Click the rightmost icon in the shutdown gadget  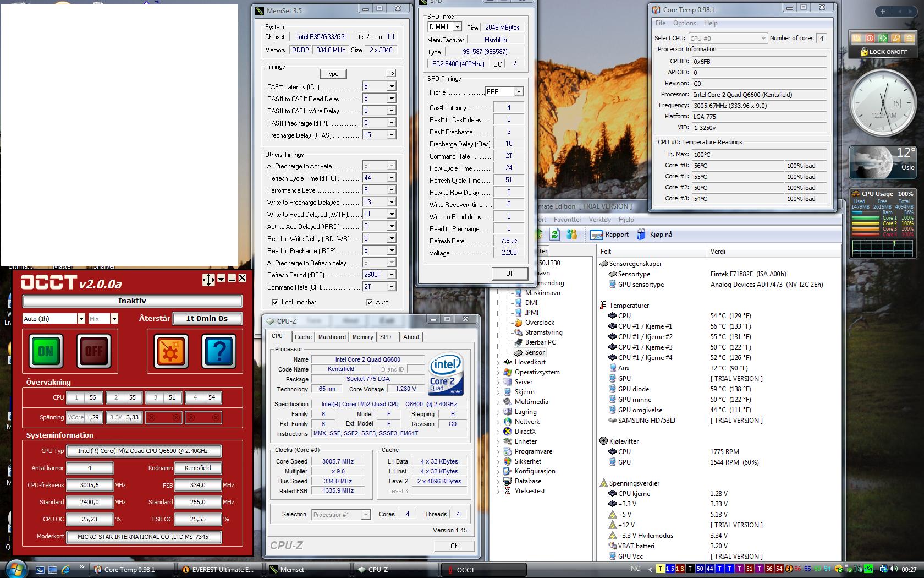(909, 38)
